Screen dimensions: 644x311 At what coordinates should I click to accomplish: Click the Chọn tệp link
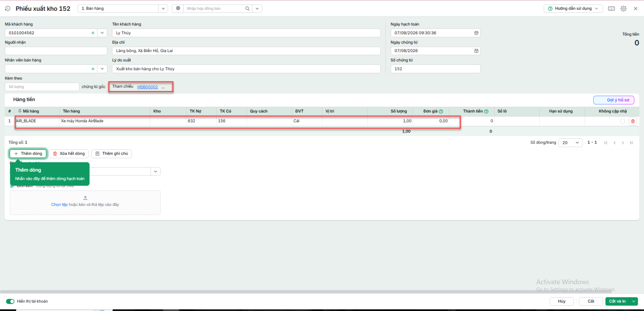[59, 205]
